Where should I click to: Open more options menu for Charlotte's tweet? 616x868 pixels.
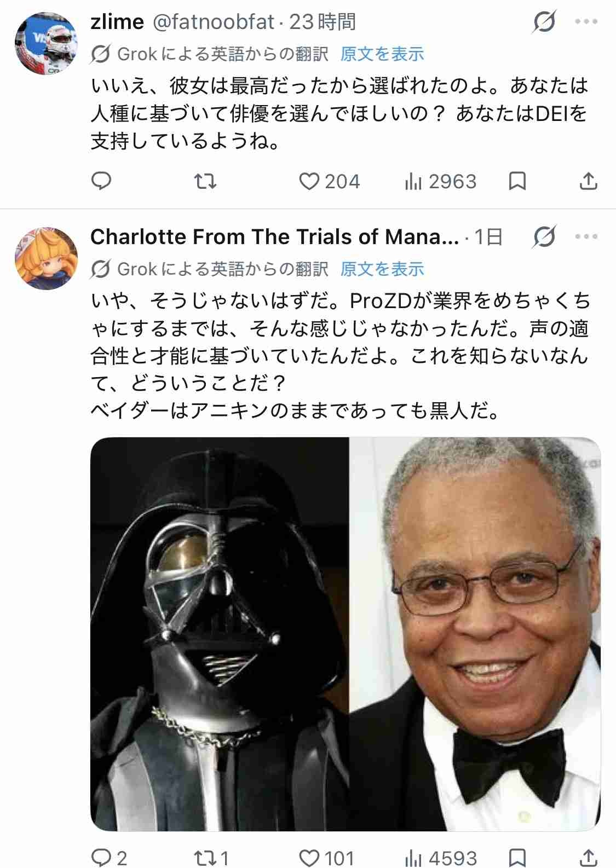coord(586,237)
